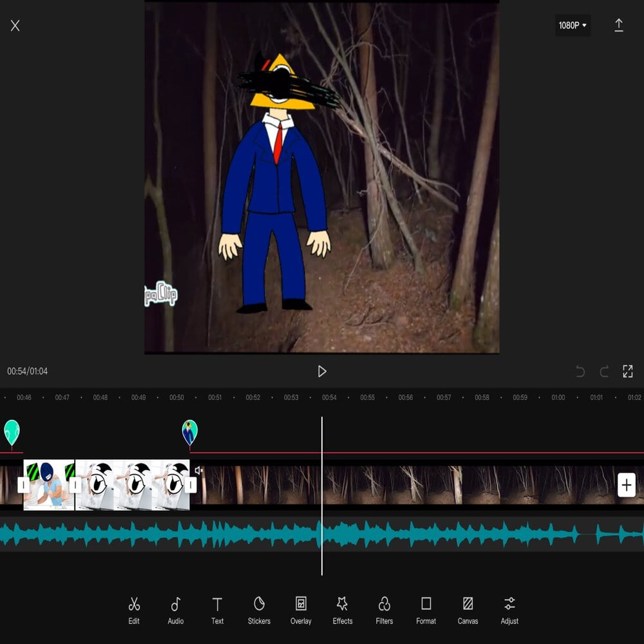Open the Stickers panel
Image resolution: width=644 pixels, height=644 pixels.
tap(259, 610)
